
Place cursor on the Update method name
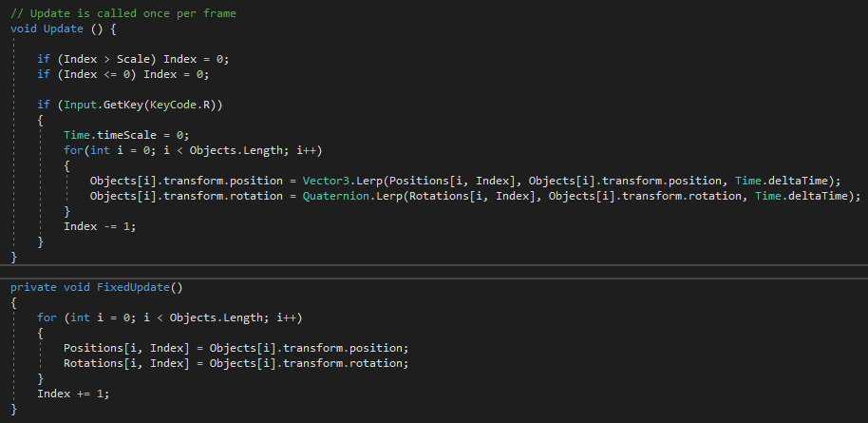click(64, 29)
